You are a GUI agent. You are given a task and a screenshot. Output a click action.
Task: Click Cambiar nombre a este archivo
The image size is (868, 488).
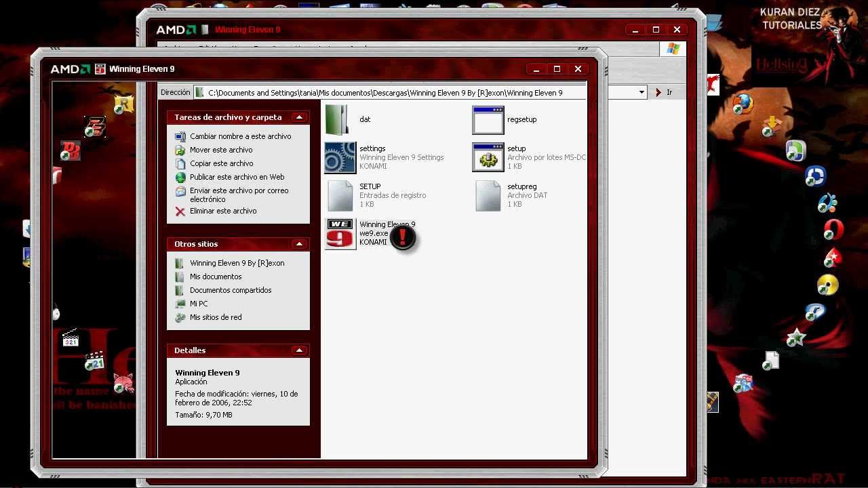coord(240,136)
